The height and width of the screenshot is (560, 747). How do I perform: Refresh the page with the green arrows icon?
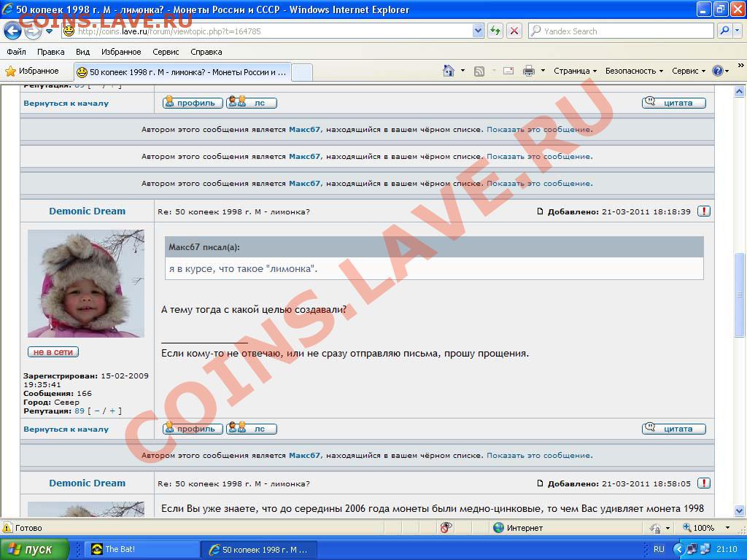click(x=495, y=31)
